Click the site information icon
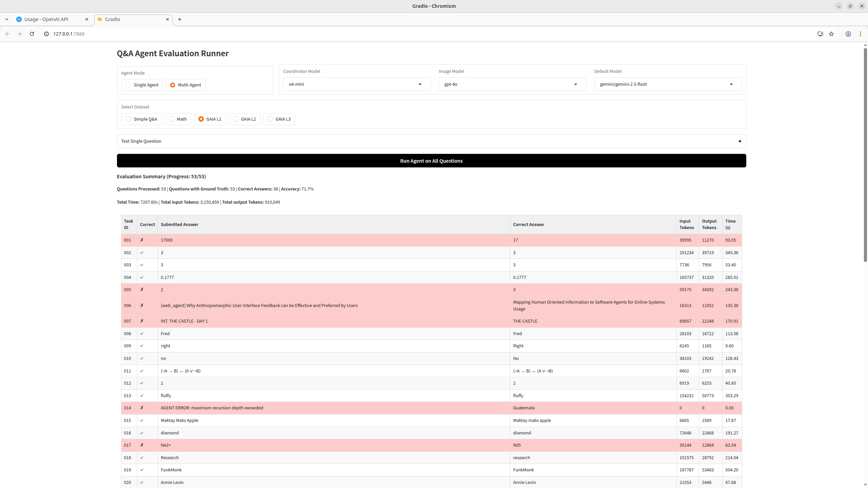868x488 pixels. click(46, 34)
